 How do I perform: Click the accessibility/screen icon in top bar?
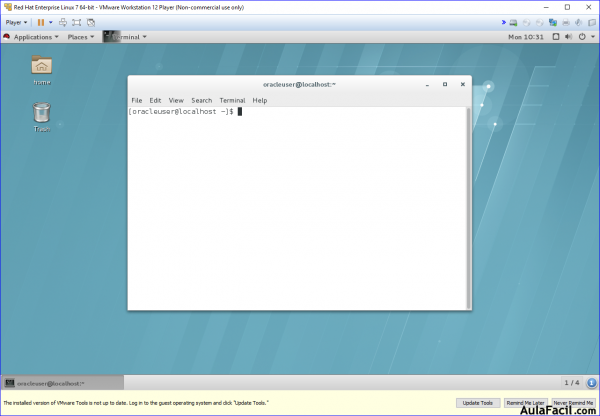[556, 37]
